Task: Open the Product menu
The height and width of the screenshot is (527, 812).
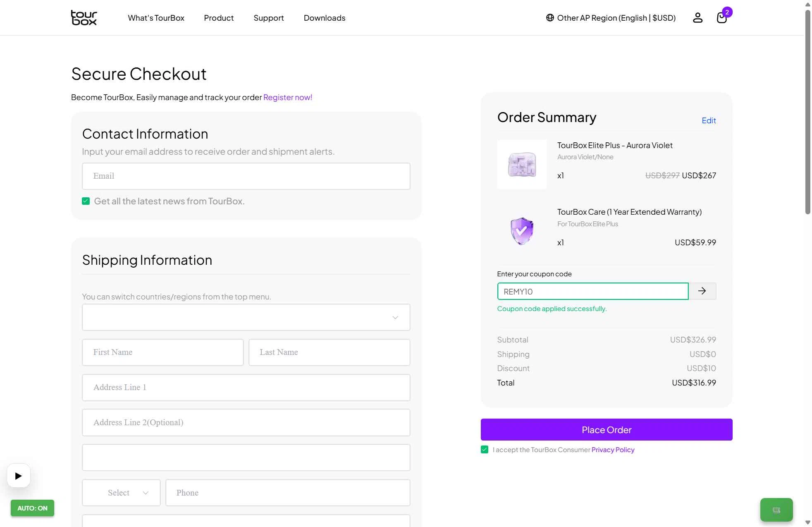Action: [219, 18]
